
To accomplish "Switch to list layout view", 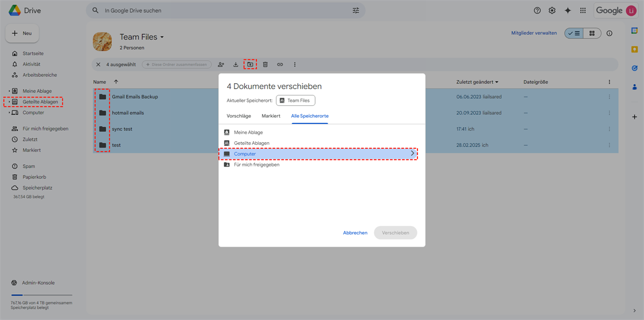I will click(x=574, y=33).
